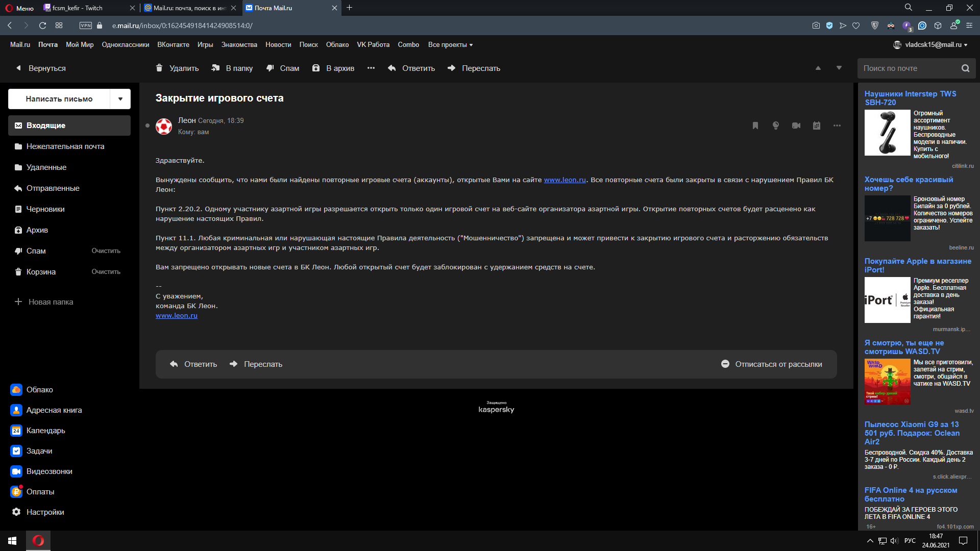Open Новости in the top portal menu

278,45
